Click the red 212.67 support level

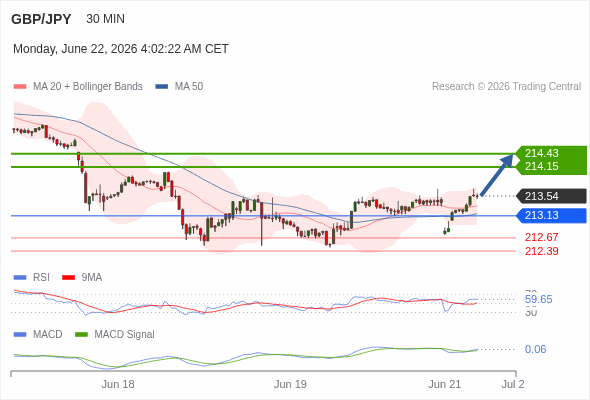point(541,237)
